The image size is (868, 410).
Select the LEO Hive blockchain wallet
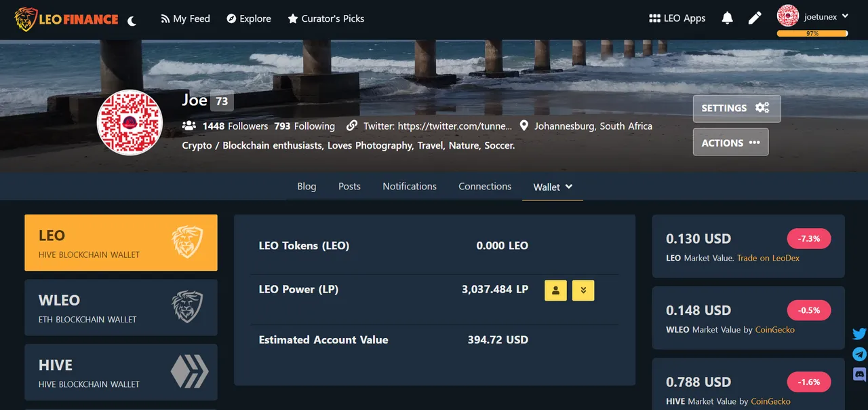click(121, 243)
